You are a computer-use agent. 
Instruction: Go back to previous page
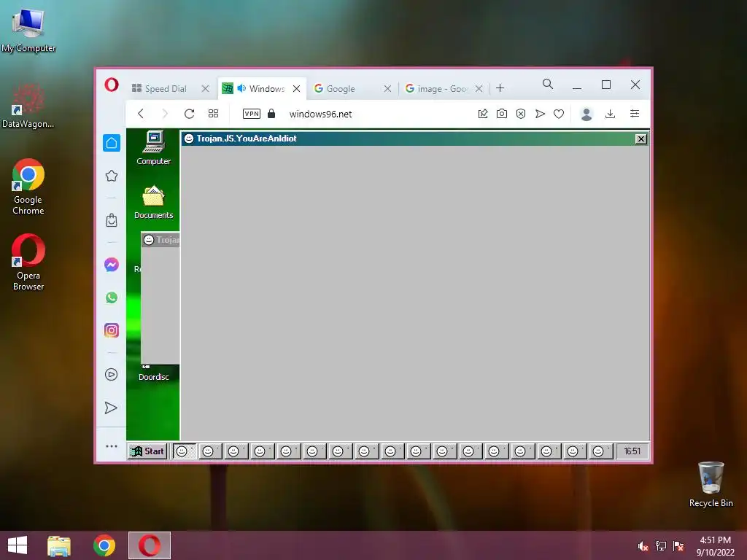click(141, 113)
